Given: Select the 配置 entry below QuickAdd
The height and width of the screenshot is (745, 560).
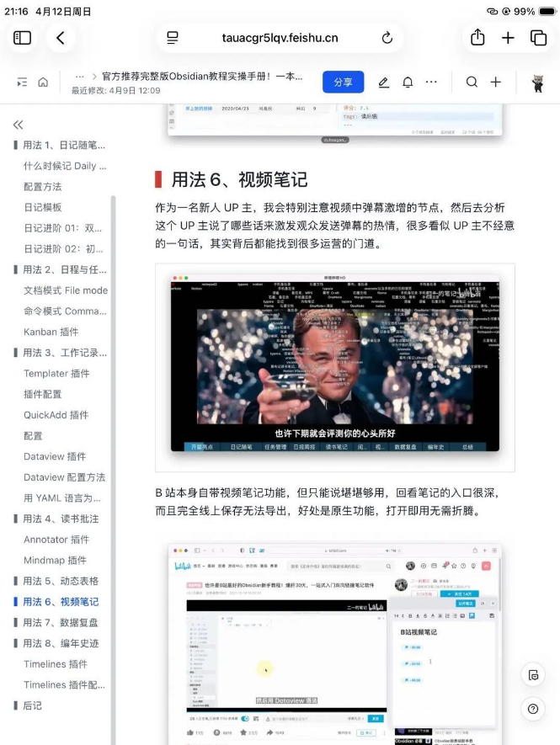Looking at the screenshot, I should (33, 436).
